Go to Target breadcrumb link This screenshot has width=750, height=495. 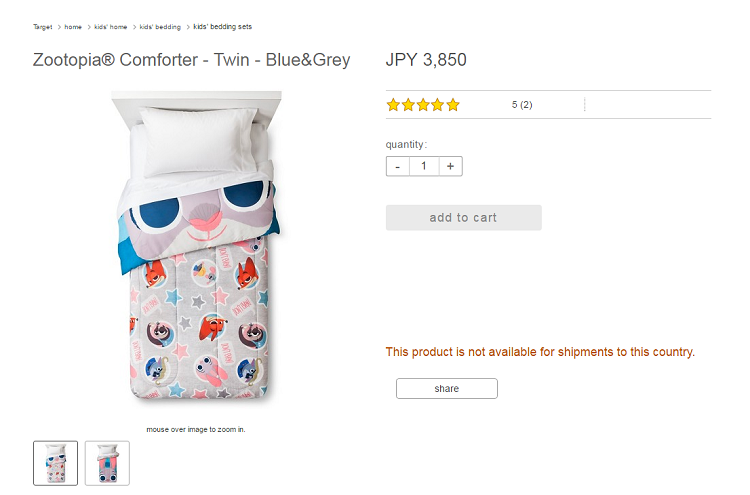click(43, 27)
